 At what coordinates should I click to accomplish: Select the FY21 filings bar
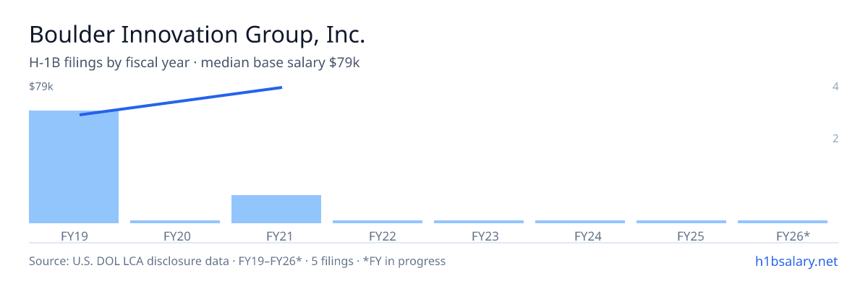(276, 209)
